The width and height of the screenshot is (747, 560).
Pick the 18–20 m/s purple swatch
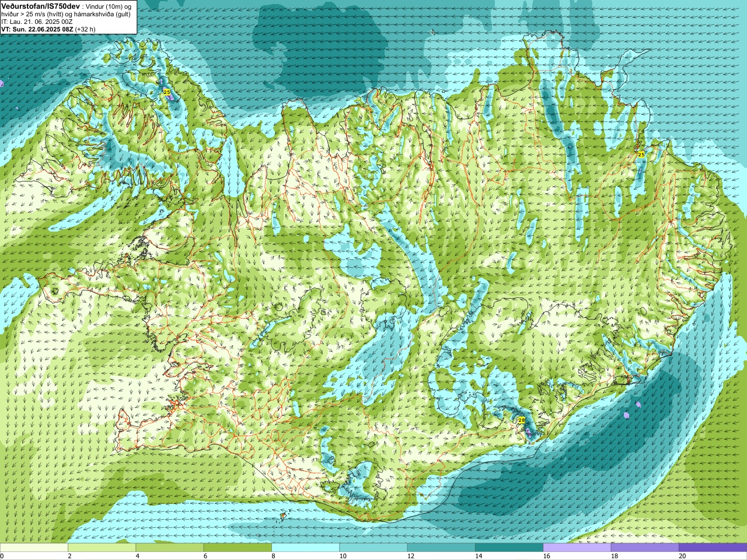pyautogui.click(x=644, y=548)
